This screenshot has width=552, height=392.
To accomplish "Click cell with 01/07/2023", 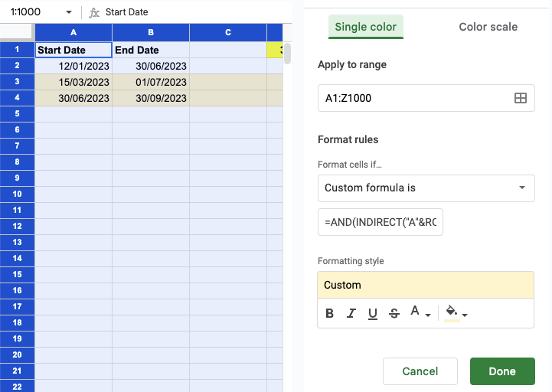I will point(151,82).
